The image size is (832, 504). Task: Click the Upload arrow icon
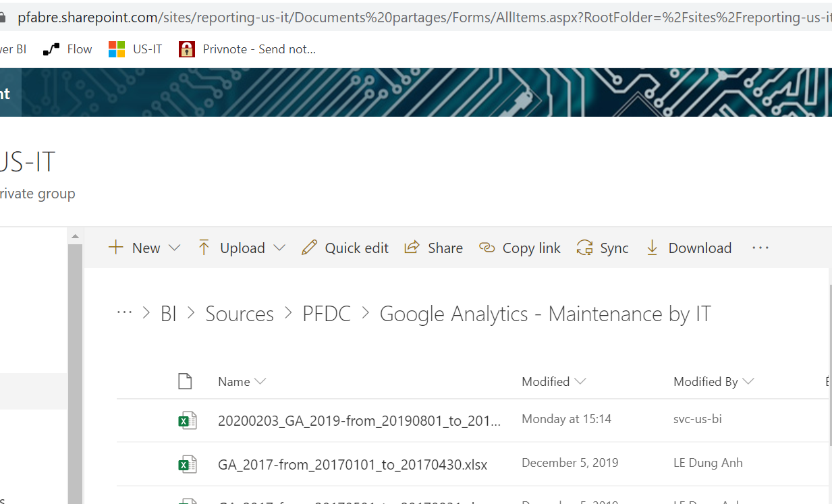point(204,248)
